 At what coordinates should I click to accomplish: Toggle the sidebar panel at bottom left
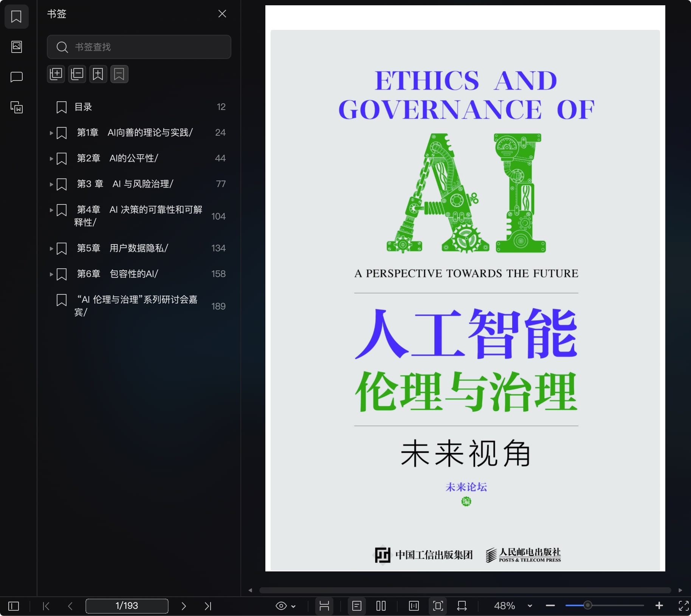coord(14,606)
